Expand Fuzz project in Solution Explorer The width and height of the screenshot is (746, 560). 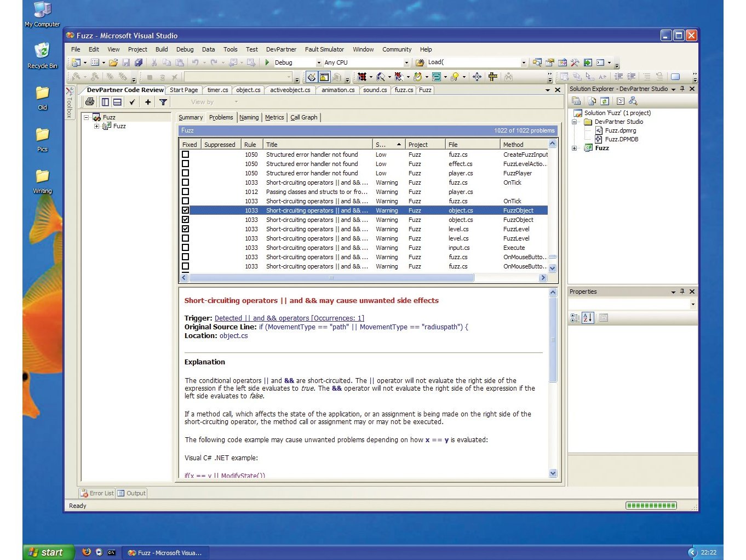point(574,148)
